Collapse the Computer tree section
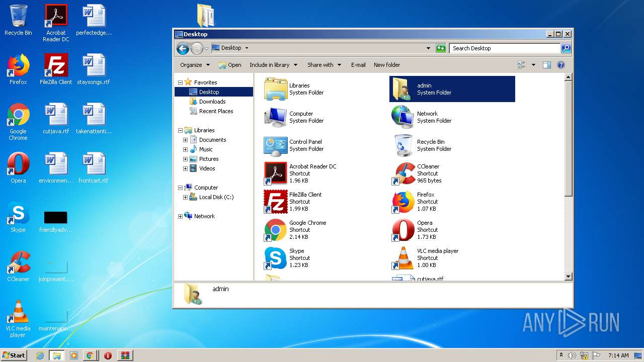This screenshot has width=644, height=362. 180,188
